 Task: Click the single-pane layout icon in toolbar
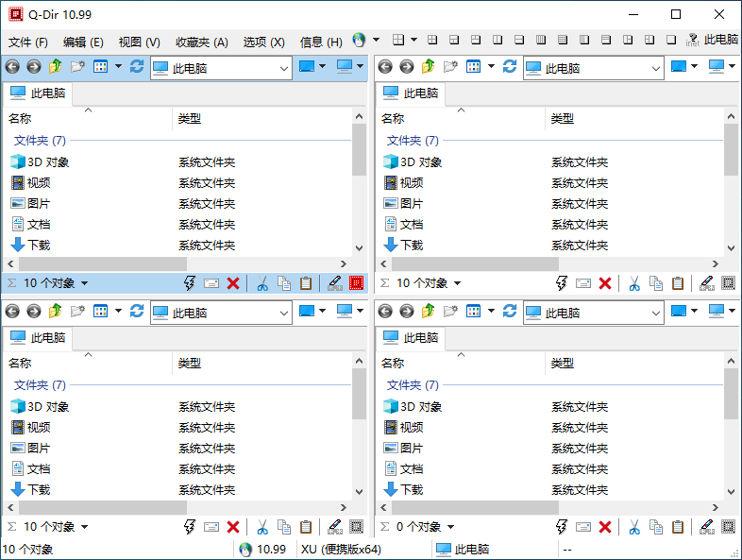pyautogui.click(x=671, y=40)
